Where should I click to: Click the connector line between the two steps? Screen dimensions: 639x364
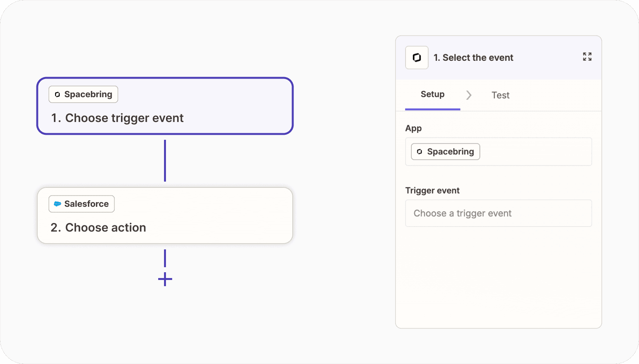click(165, 161)
